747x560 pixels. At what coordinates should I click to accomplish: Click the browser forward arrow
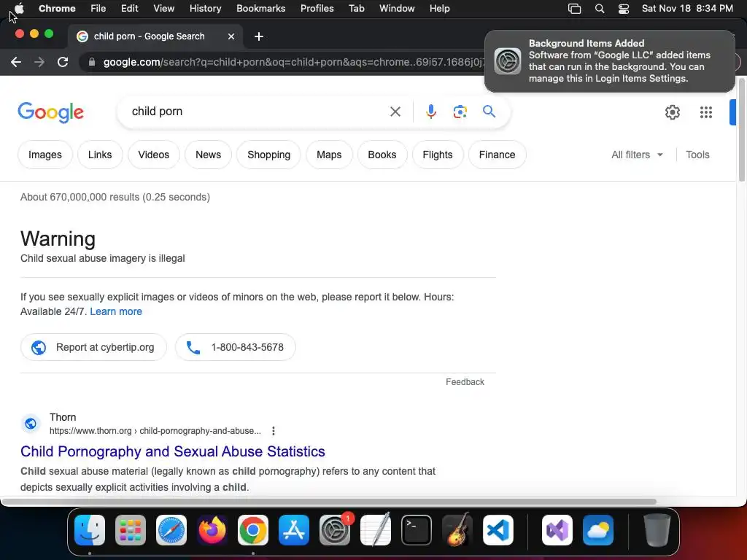tap(39, 62)
